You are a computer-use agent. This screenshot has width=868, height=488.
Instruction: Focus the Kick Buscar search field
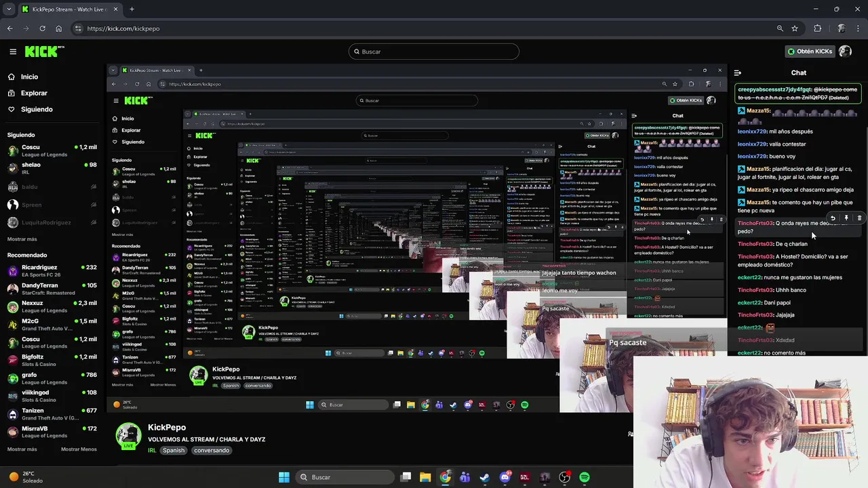coord(434,52)
